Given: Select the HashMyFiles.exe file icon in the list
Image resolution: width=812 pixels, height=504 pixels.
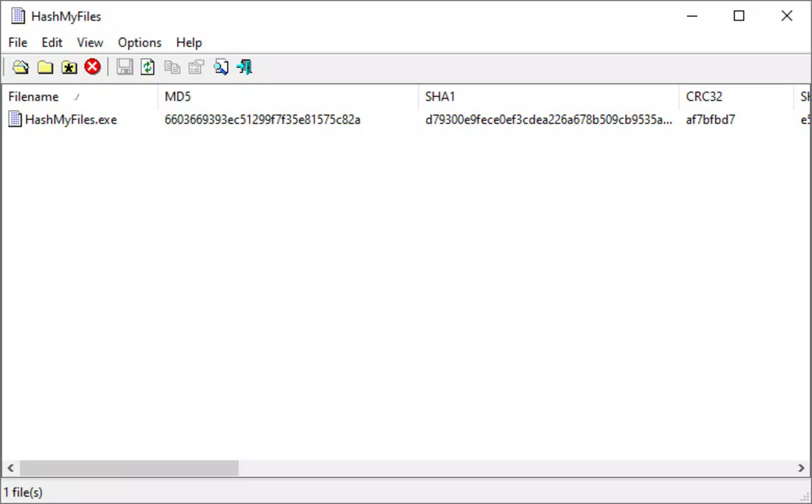Looking at the screenshot, I should click(x=15, y=119).
